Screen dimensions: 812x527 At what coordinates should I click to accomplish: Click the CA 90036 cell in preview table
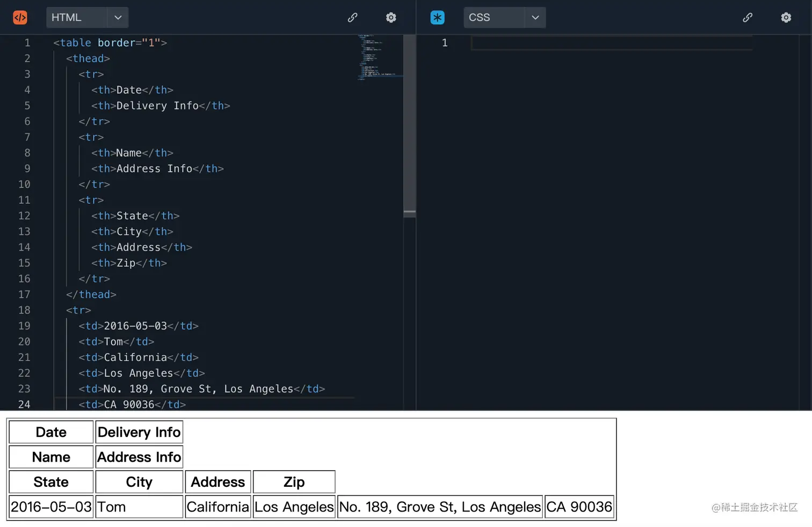(579, 507)
